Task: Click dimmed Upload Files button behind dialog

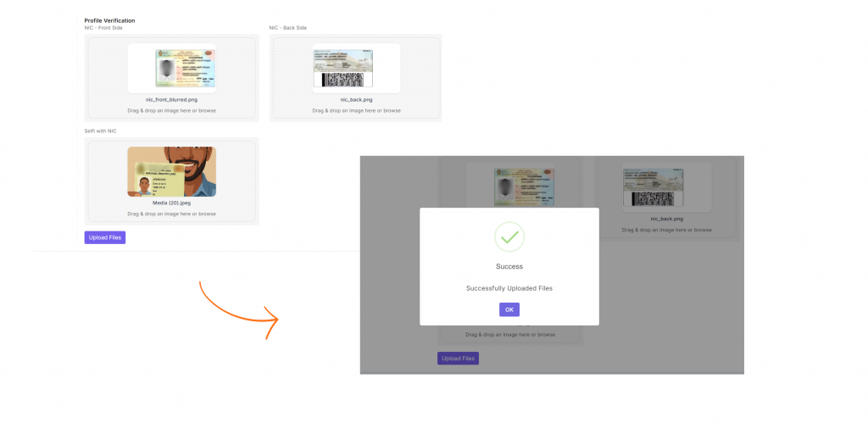Action: click(x=458, y=359)
